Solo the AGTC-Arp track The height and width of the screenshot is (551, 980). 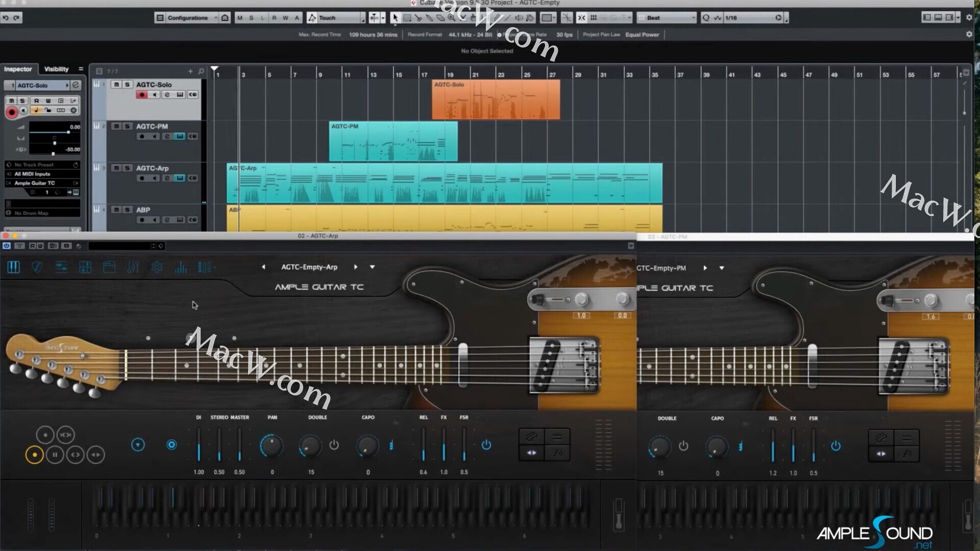pyautogui.click(x=128, y=168)
